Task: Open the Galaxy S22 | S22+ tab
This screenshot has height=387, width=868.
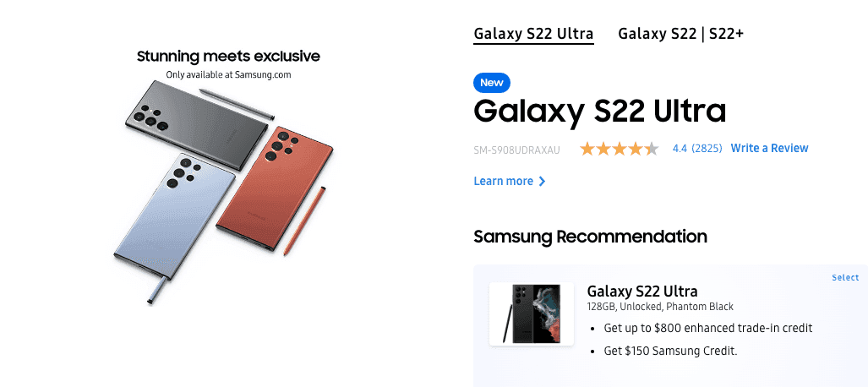Action: [680, 34]
